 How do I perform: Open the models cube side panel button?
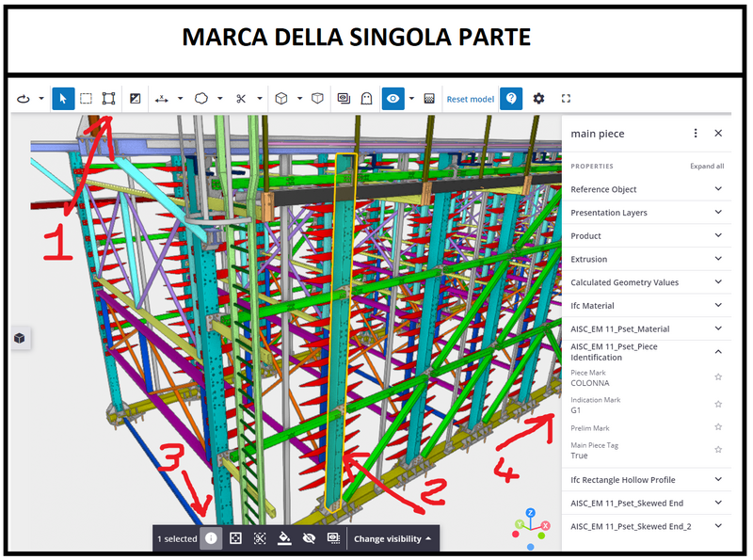point(20,338)
